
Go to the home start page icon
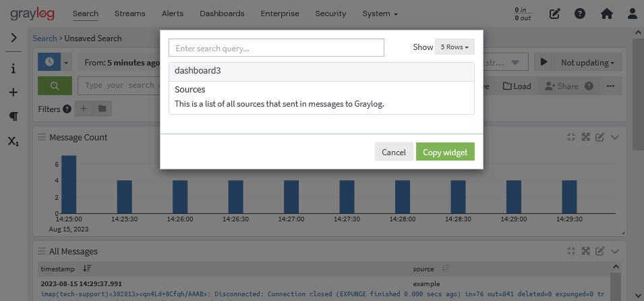(x=607, y=13)
